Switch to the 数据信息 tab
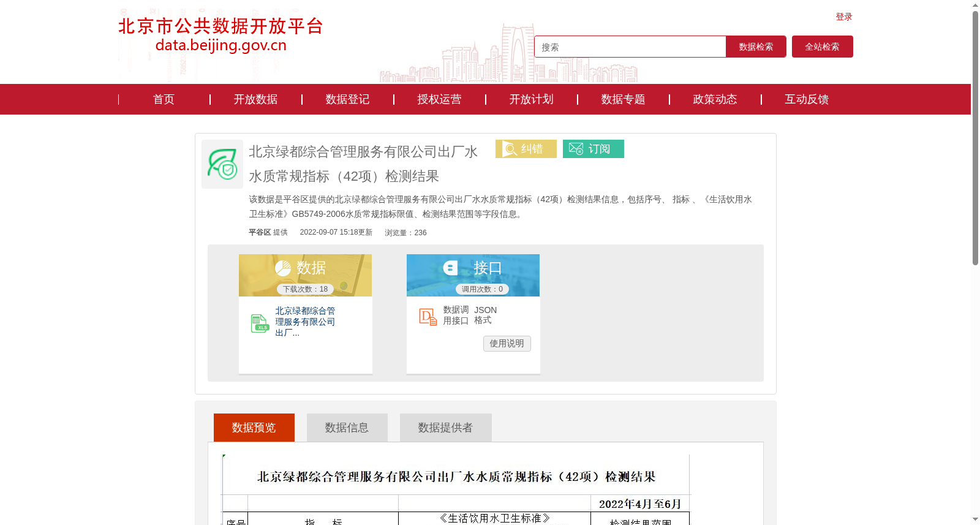The width and height of the screenshot is (980, 525). click(x=347, y=428)
